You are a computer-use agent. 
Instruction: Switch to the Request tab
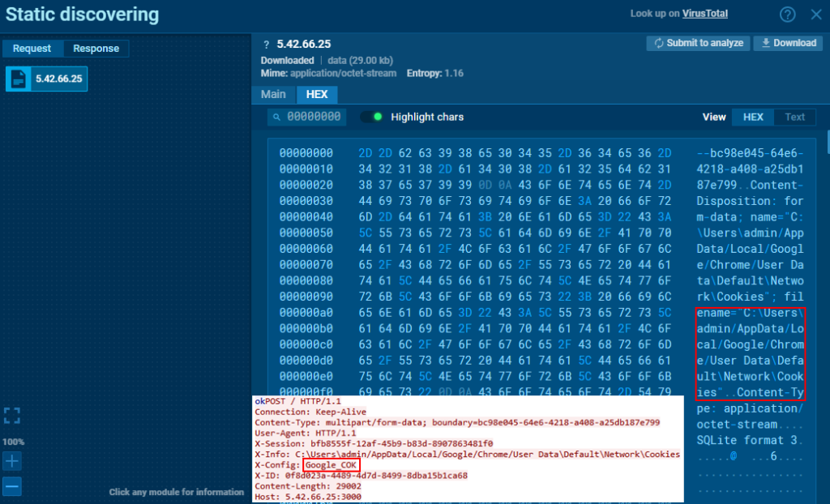[x=32, y=49]
